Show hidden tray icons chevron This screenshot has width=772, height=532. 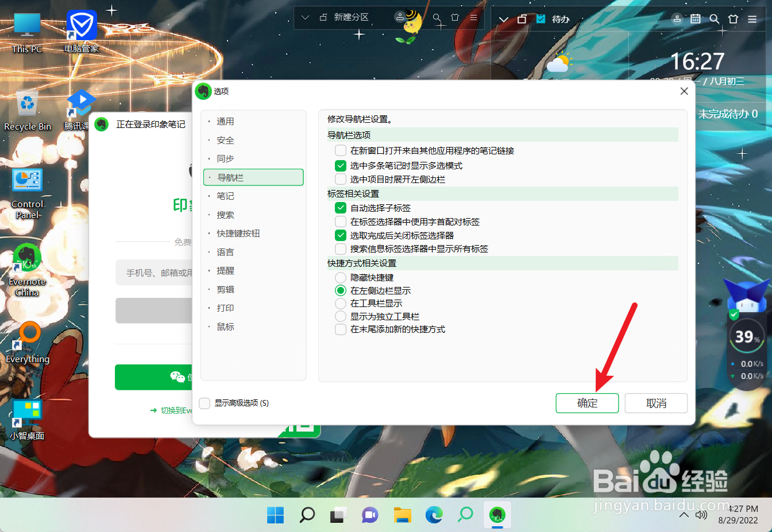point(684,515)
